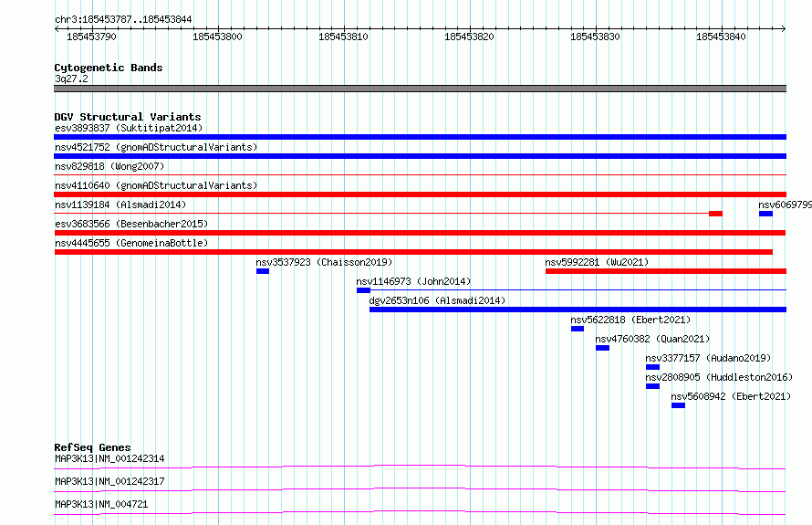Click the magenta line of NM_004721

pos(420,512)
